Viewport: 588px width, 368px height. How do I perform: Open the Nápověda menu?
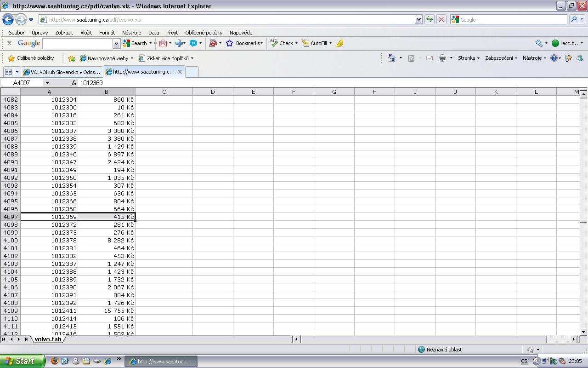pos(241,33)
